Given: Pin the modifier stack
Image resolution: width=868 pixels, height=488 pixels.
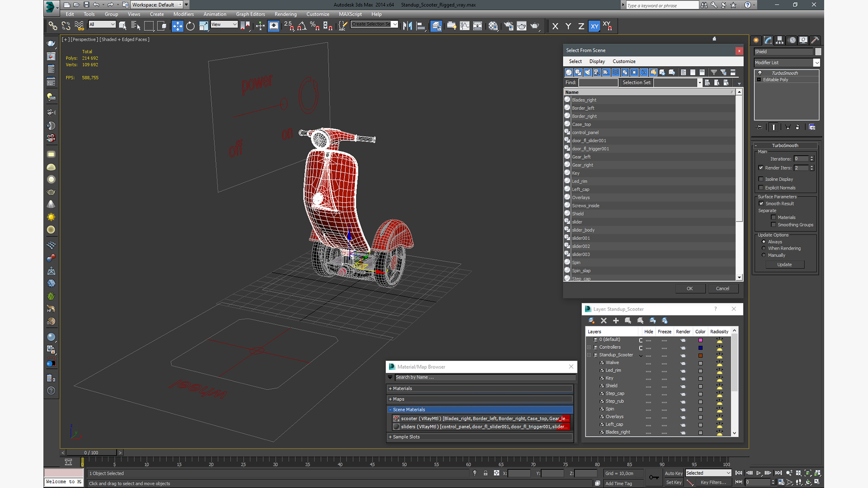Looking at the screenshot, I should tap(759, 127).
